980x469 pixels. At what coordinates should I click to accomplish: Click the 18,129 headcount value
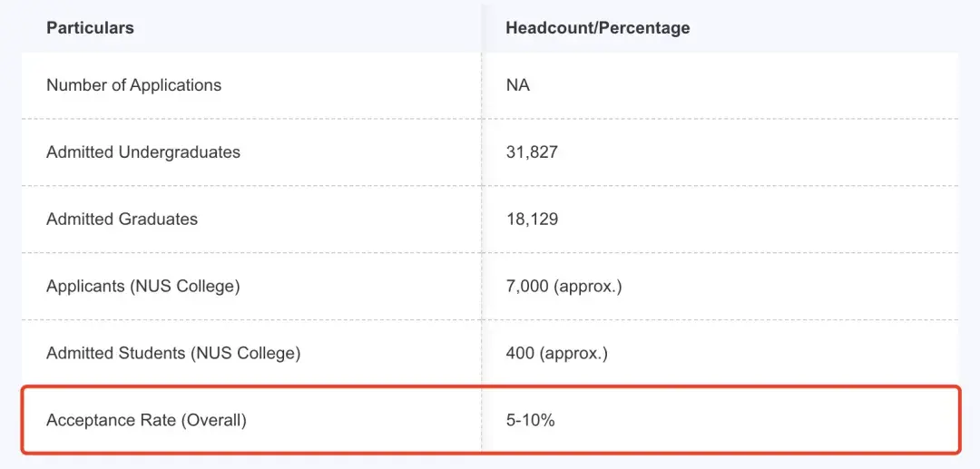[532, 219]
